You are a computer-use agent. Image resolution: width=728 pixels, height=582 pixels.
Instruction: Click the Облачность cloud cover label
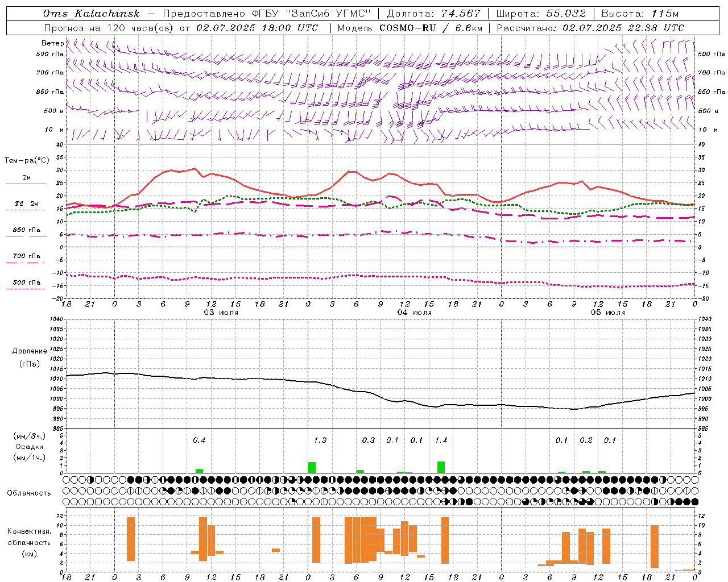pyautogui.click(x=29, y=493)
